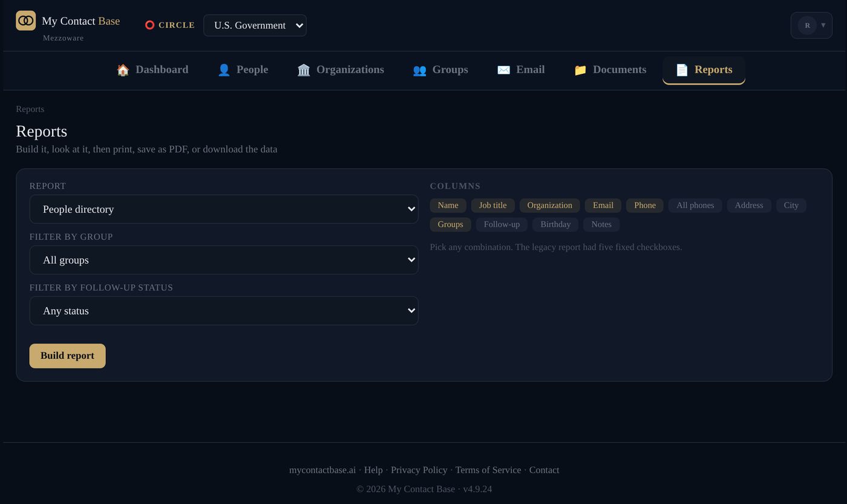The height and width of the screenshot is (504, 847).
Task: Enable the Address column chip
Action: click(749, 206)
